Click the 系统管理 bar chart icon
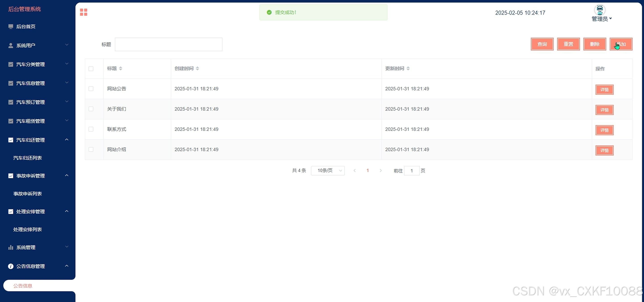 pyautogui.click(x=11, y=248)
